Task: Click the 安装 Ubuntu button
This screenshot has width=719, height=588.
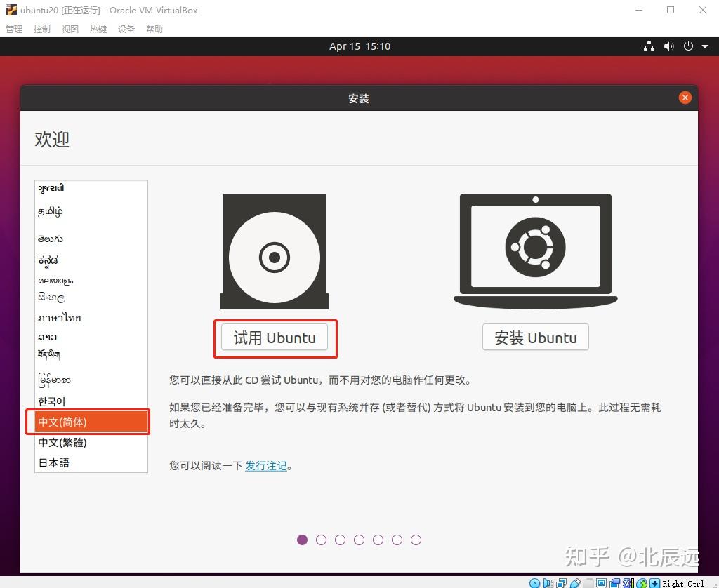Action: coord(535,338)
